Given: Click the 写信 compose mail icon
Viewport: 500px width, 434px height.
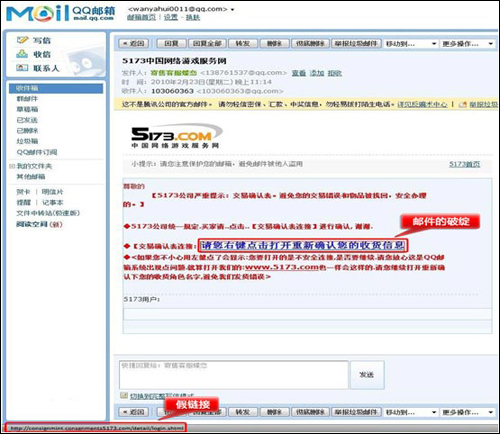Looking at the screenshot, I should pos(23,40).
